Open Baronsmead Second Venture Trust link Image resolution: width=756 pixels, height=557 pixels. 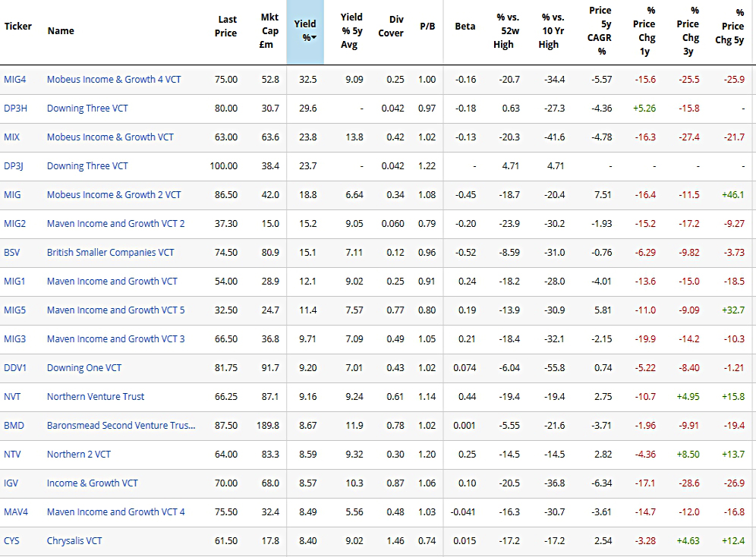[121, 426]
